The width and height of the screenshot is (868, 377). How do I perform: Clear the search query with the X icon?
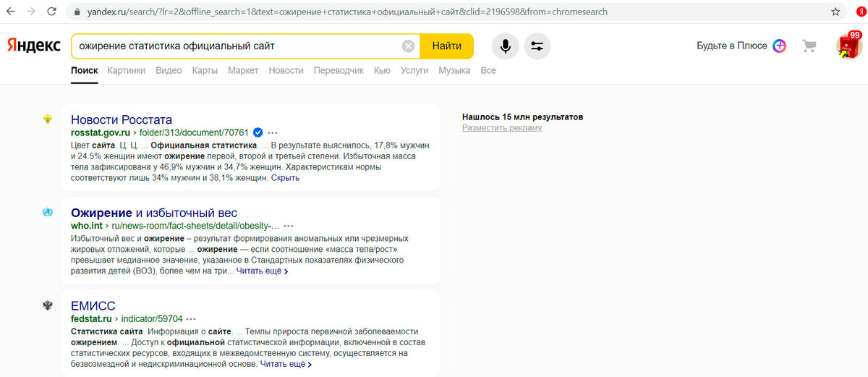(x=408, y=46)
